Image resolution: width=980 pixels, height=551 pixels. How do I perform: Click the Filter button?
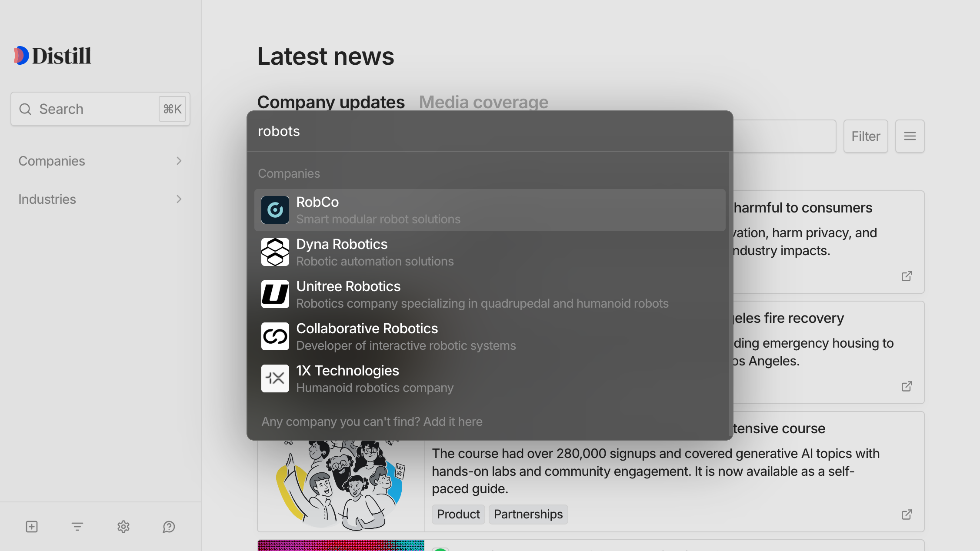[865, 136]
